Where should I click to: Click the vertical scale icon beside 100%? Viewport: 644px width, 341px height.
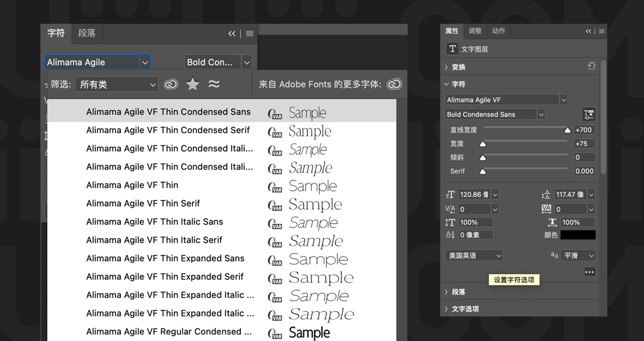pos(450,223)
